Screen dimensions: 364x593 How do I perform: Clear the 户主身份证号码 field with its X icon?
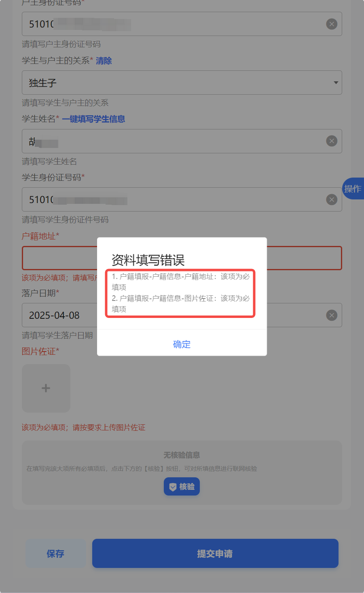pyautogui.click(x=332, y=24)
